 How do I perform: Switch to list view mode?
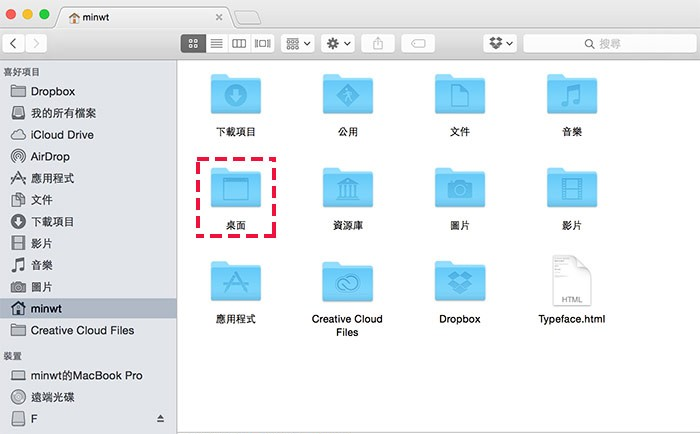point(217,43)
